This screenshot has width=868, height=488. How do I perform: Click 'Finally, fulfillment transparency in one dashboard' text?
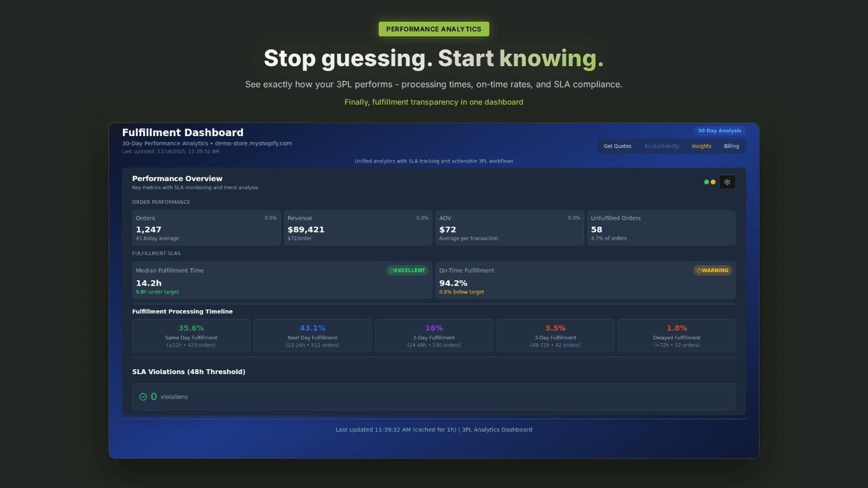point(434,102)
